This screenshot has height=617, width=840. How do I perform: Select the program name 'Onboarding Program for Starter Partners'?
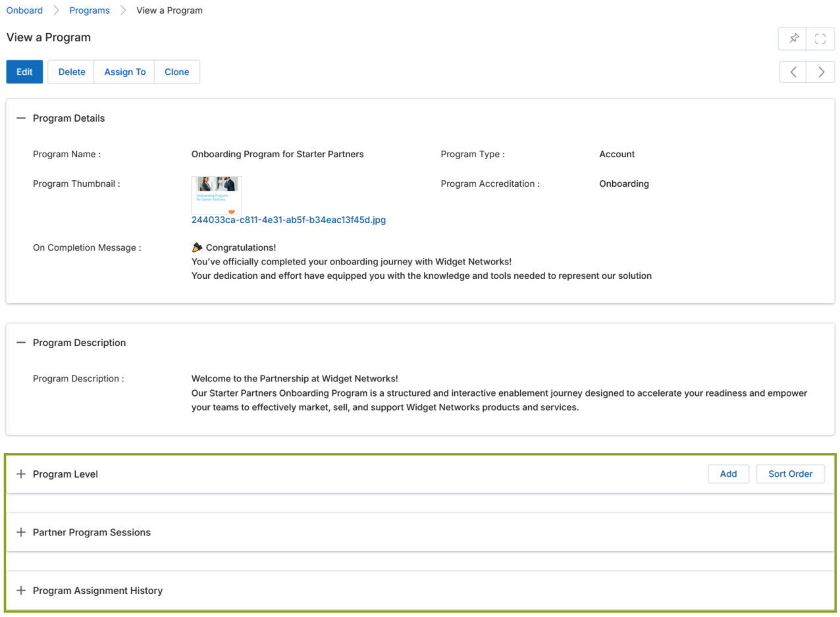click(x=277, y=154)
